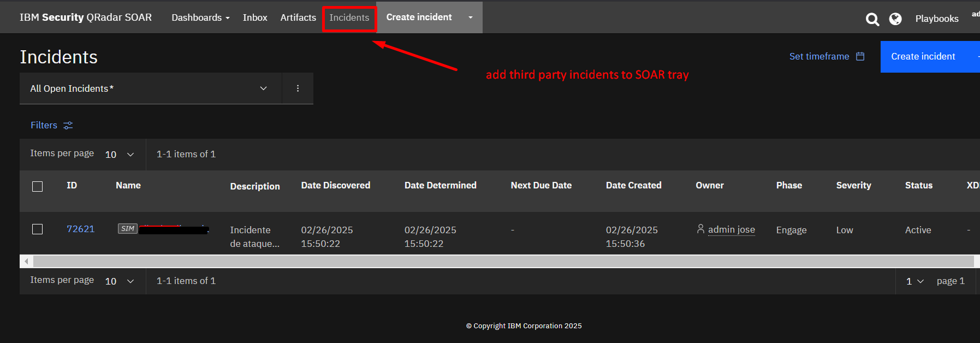Open the three-dot options menu for the incident view
The height and width of the screenshot is (343, 980).
(x=298, y=88)
